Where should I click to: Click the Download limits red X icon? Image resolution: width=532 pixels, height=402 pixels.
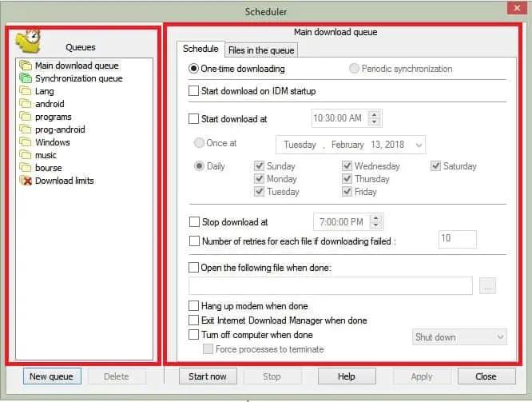click(x=26, y=181)
